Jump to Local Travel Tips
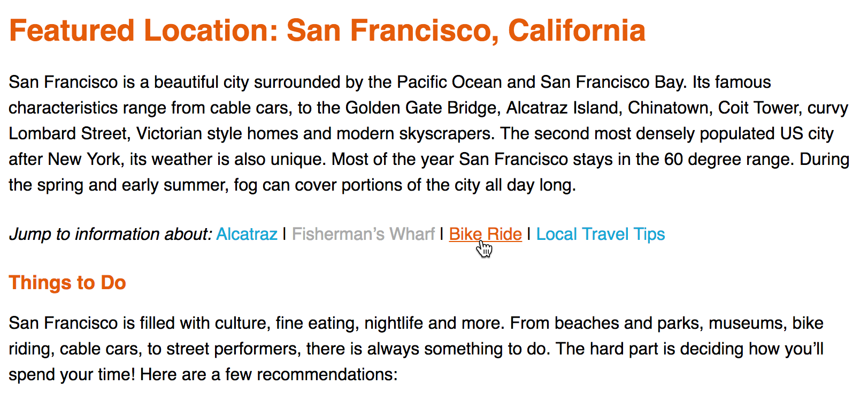 point(600,235)
